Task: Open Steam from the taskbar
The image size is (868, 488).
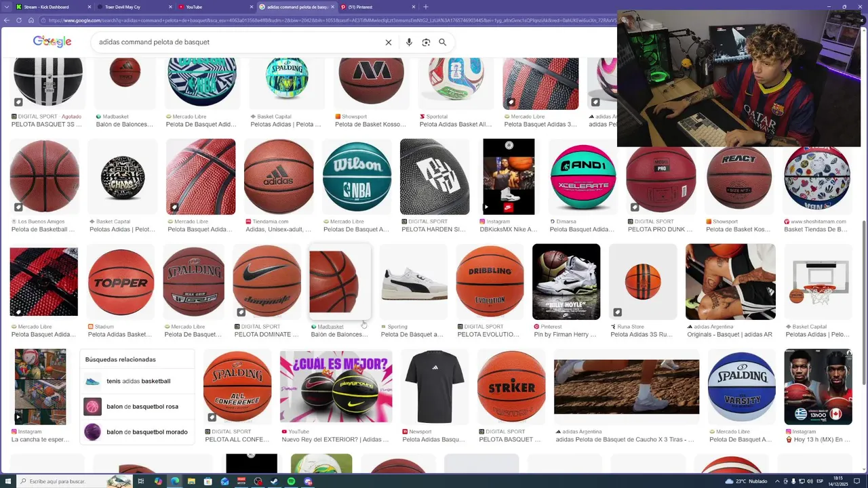Action: pos(275,481)
